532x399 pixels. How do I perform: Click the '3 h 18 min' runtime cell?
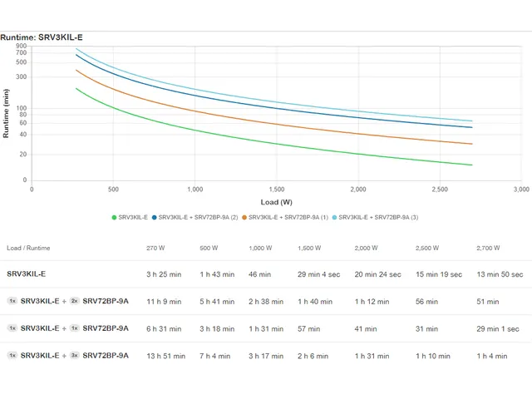pyautogui.click(x=217, y=329)
